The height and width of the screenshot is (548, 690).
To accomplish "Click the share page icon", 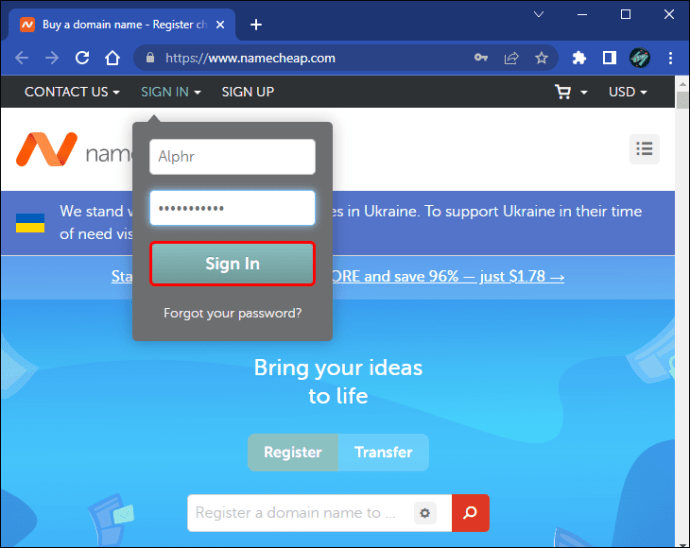I will (511, 58).
